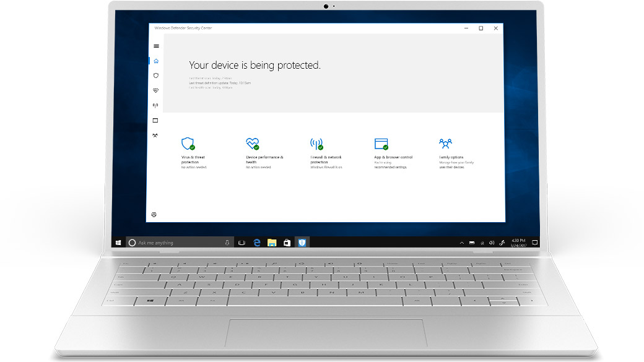Viewport: 644px width, 362px height.
Task: Show hidden icons using the tray chevron
Action: [462, 242]
